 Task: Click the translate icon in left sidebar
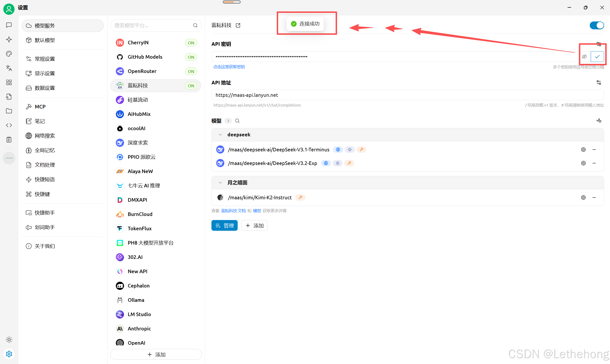tap(9, 68)
